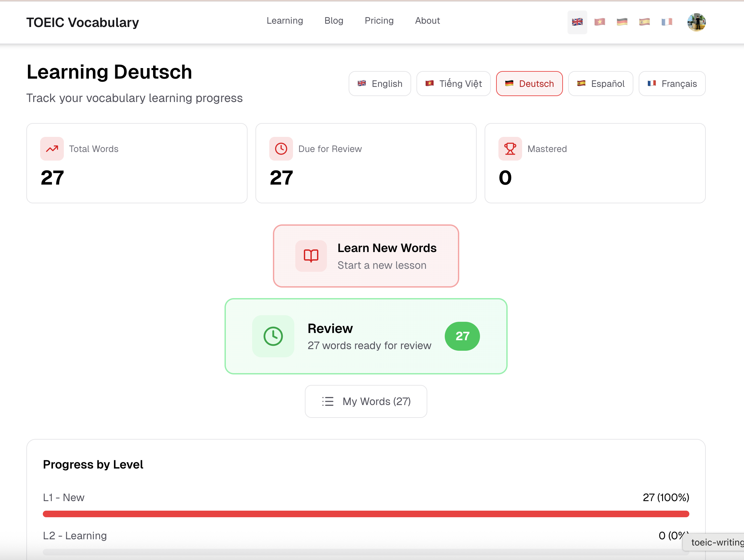Select English learning language toggle
Image resolution: width=744 pixels, height=560 pixels.
(x=380, y=84)
